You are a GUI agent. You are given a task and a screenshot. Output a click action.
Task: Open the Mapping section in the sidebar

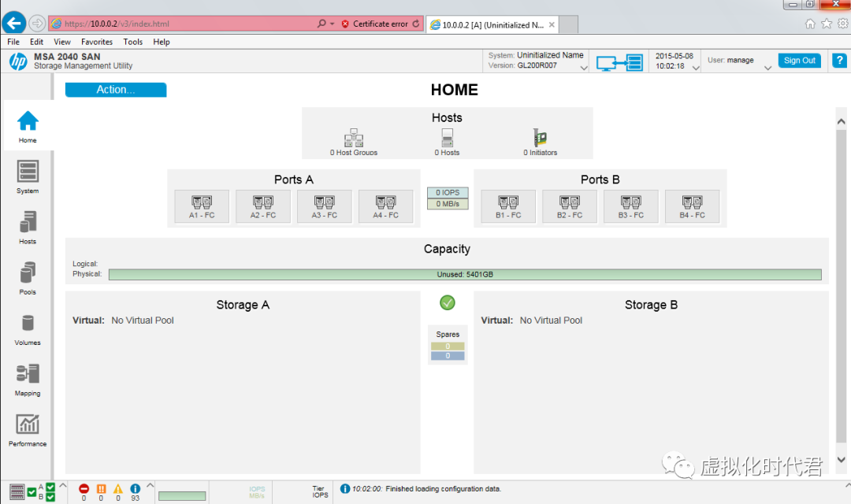(x=28, y=380)
